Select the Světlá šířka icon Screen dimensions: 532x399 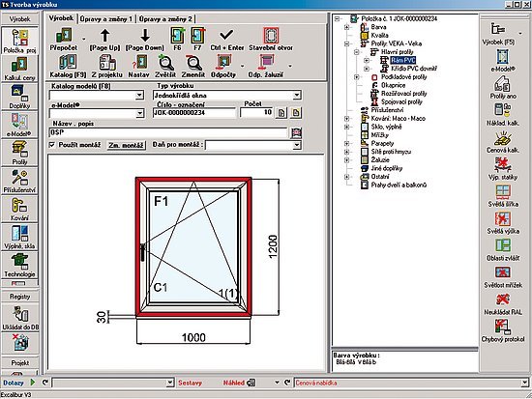[x=502, y=192]
